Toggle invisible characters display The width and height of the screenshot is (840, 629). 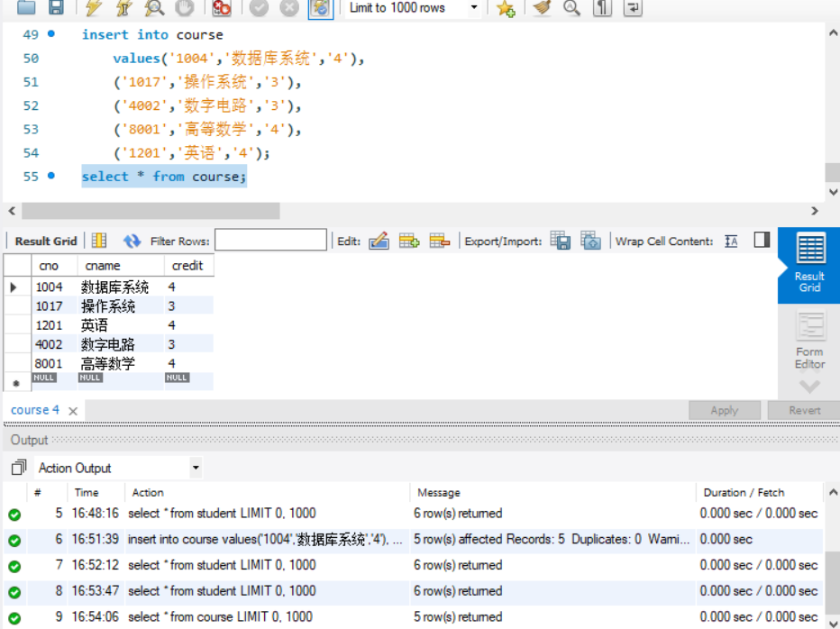(x=602, y=7)
